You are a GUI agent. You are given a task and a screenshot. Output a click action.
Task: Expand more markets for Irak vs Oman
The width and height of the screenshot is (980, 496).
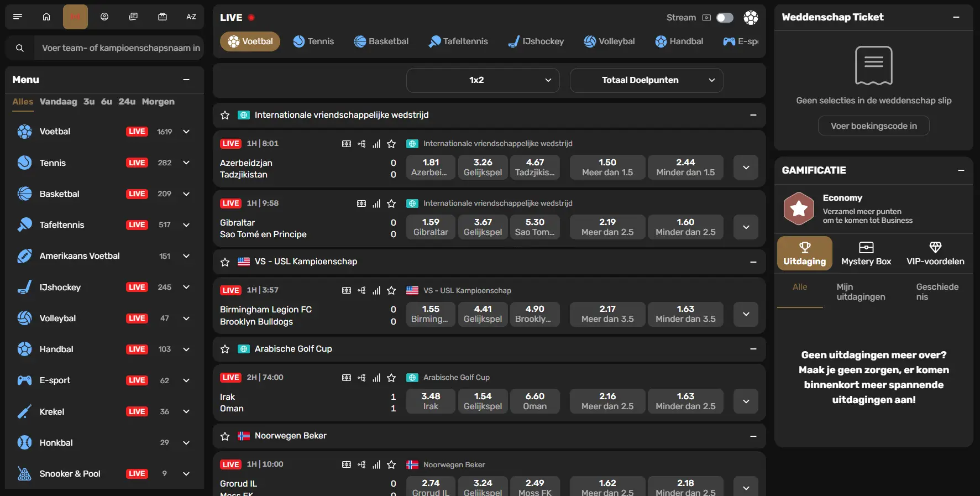point(746,401)
